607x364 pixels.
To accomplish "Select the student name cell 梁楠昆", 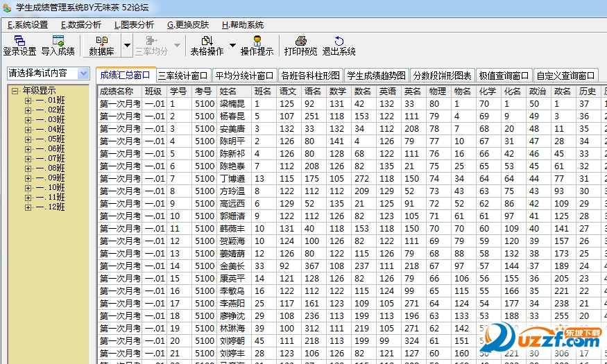I will point(232,104).
